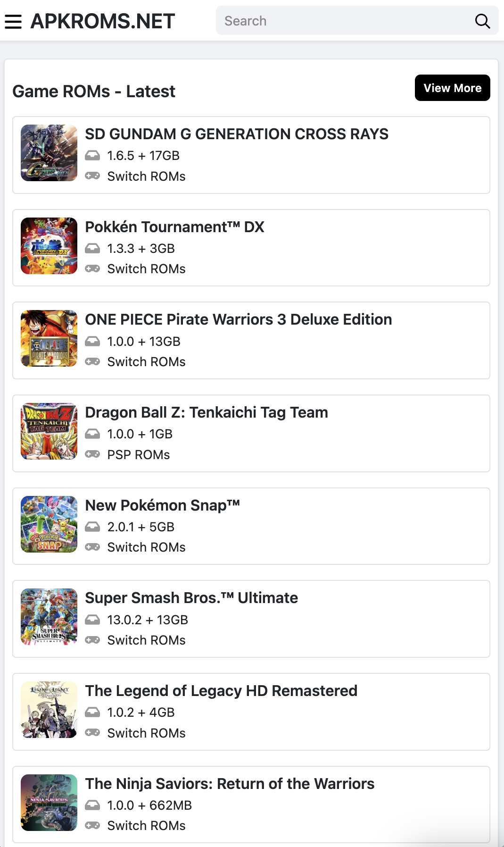The height and width of the screenshot is (847, 504).
Task: Open SD GUNDAM G GENERATION CROSS RAYS title
Action: click(237, 134)
